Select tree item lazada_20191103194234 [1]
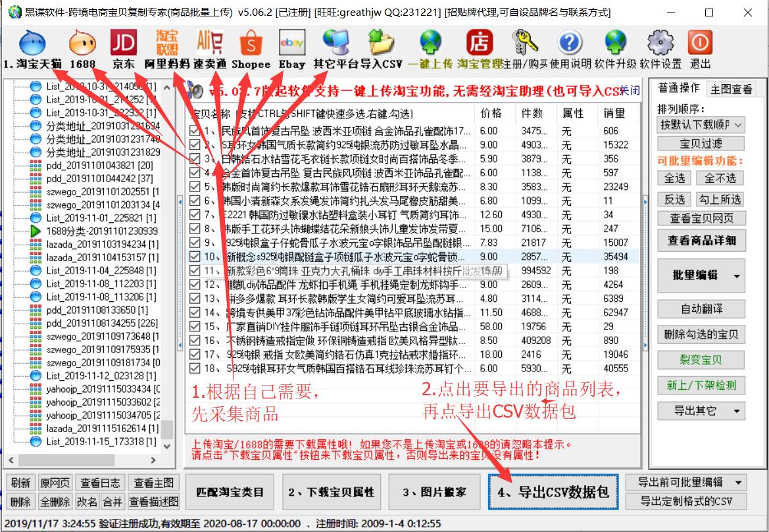 (103, 244)
